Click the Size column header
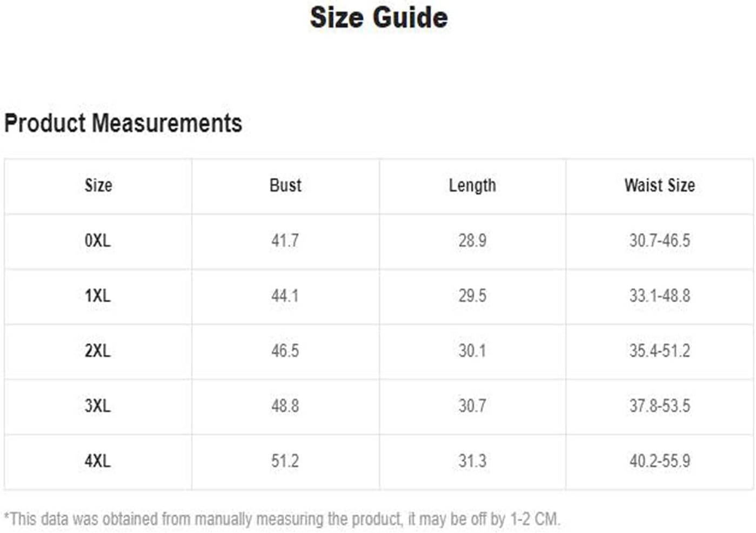This screenshot has height=533, width=756. tap(98, 185)
